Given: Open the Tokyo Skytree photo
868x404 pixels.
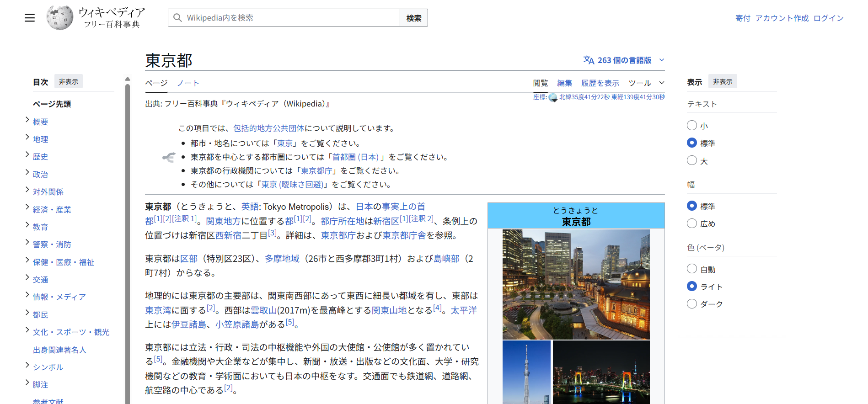Looking at the screenshot, I should pos(526,372).
